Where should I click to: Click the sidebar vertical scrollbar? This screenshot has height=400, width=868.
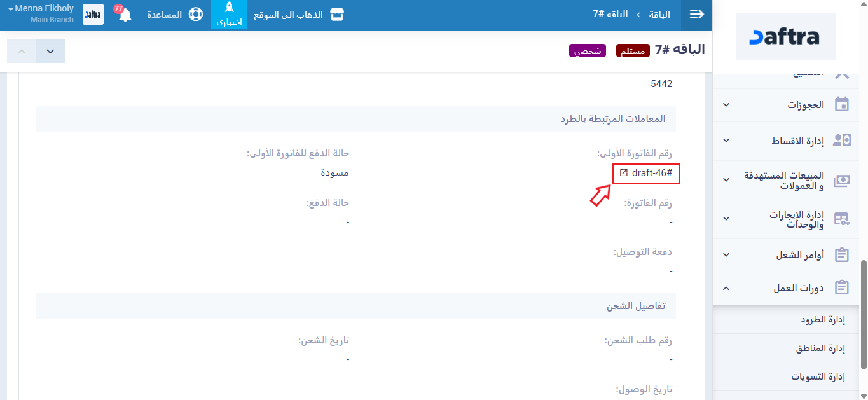pos(863,312)
